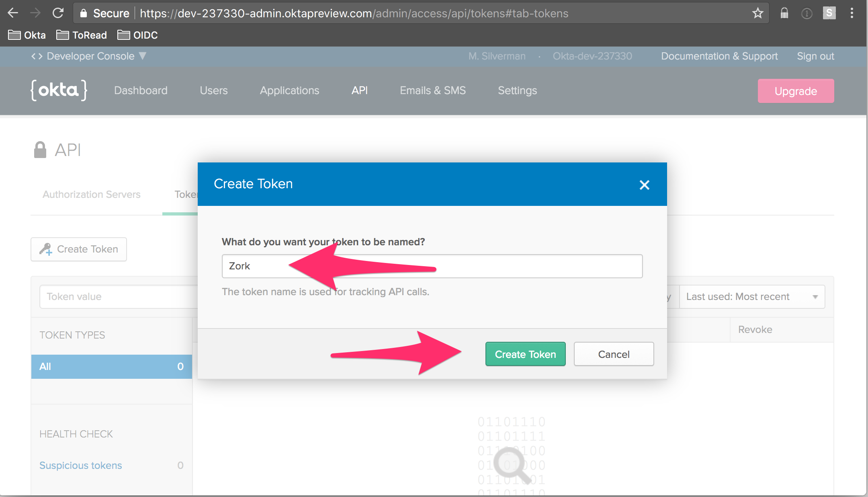This screenshot has height=497, width=868.
Task: Expand the Developer Console dropdown
Action: 89,56
